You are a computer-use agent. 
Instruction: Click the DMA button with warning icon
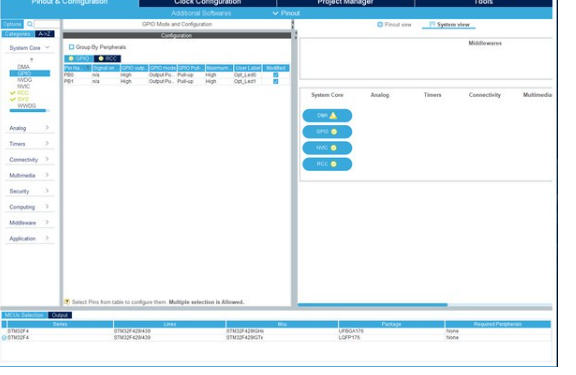pyautogui.click(x=327, y=115)
